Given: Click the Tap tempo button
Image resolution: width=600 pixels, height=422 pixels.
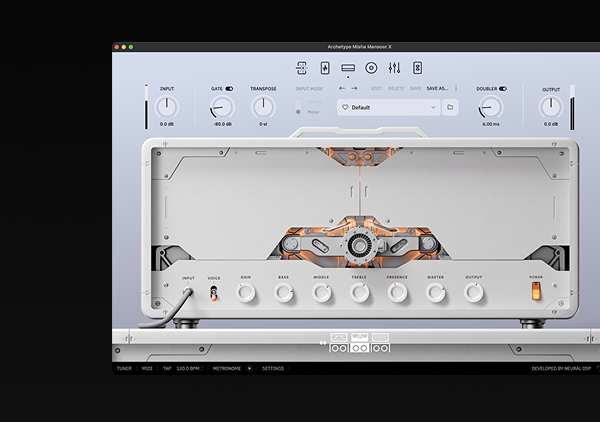Looking at the screenshot, I should pyautogui.click(x=167, y=368).
